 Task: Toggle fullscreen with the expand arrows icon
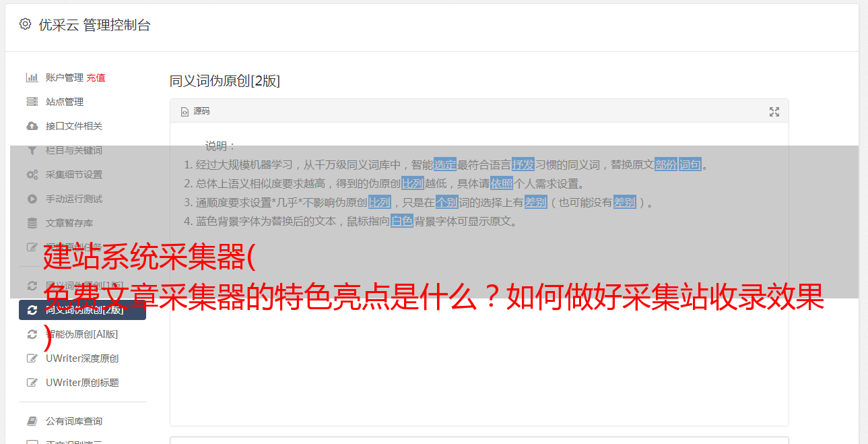coord(774,111)
